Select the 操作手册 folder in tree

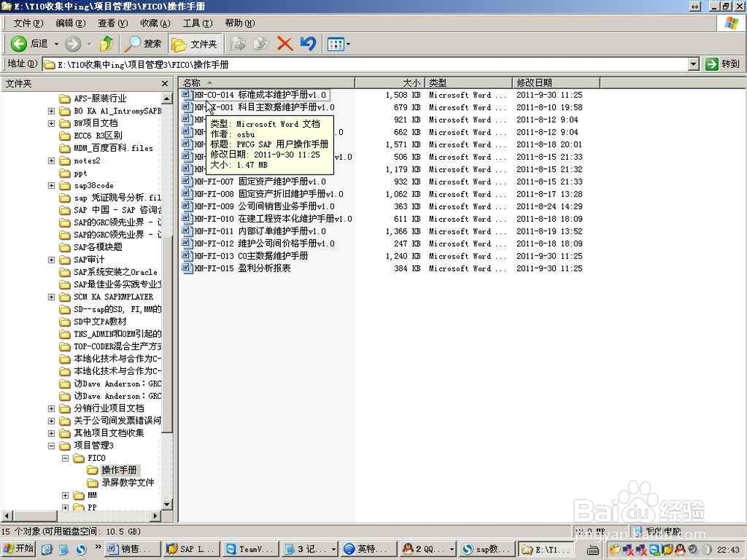point(119,470)
